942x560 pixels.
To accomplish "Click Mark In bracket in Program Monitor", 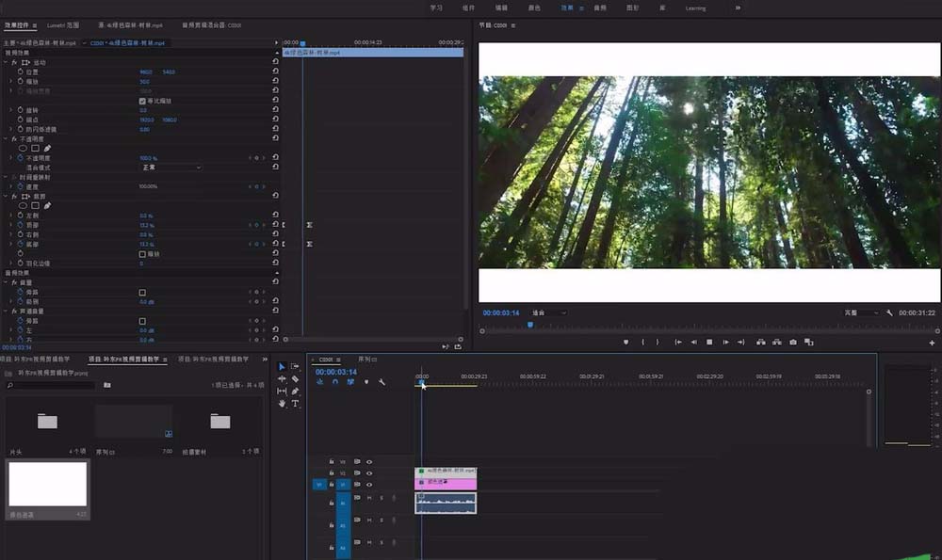I will point(642,343).
